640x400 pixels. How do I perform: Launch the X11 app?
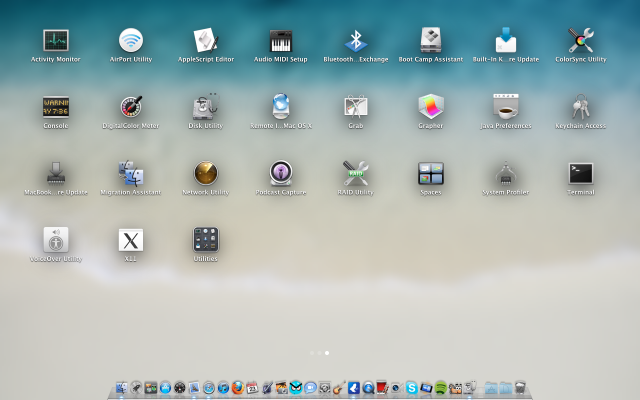click(131, 240)
